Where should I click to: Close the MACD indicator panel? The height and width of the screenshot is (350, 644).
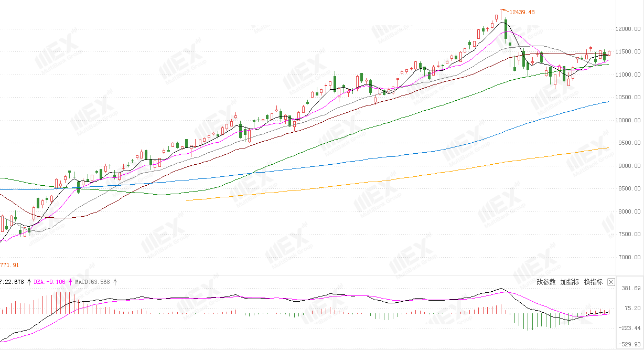(611, 282)
